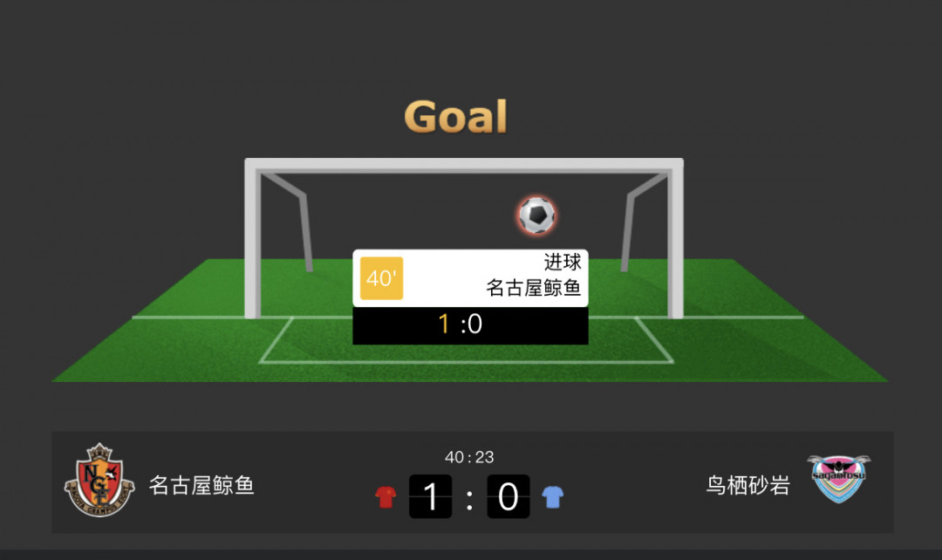942x560 pixels.
Task: Click the colon between the scores
Action: 469,499
